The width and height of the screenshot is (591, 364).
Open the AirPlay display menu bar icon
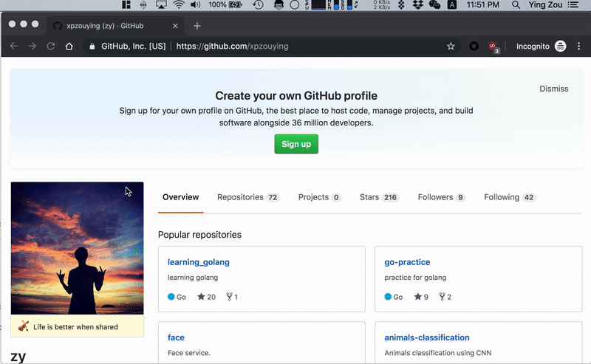click(x=161, y=4)
